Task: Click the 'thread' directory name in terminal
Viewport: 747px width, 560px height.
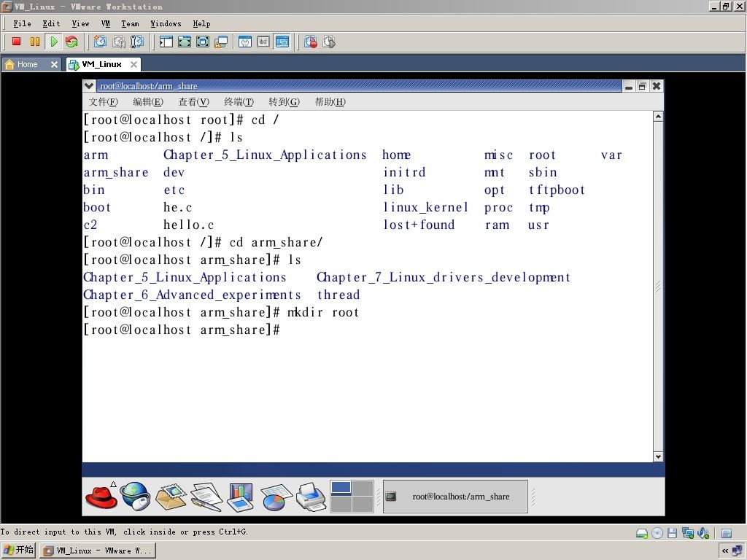Action: (338, 295)
